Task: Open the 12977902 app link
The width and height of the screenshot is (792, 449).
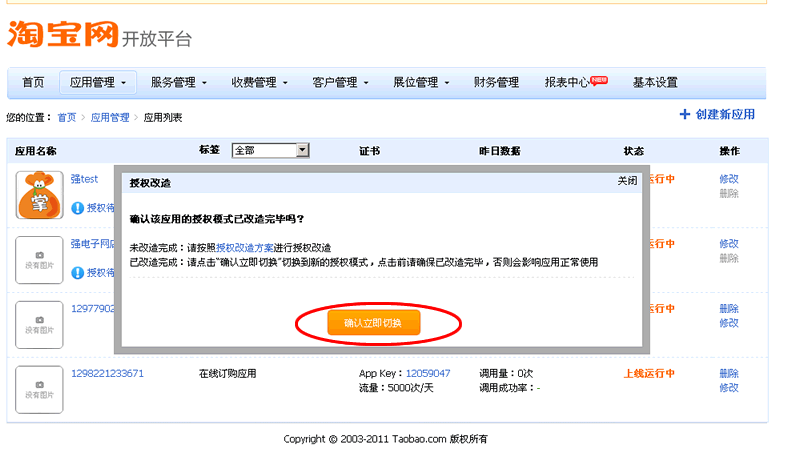Action: (x=92, y=309)
